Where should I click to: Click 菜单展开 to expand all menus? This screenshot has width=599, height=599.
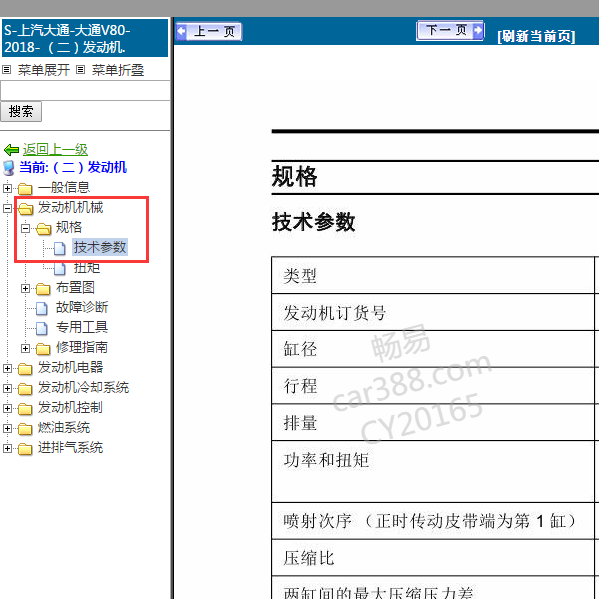pos(44,70)
